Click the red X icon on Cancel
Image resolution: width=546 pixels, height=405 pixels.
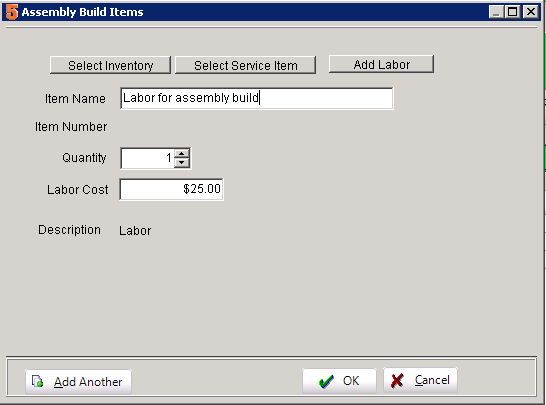point(397,381)
